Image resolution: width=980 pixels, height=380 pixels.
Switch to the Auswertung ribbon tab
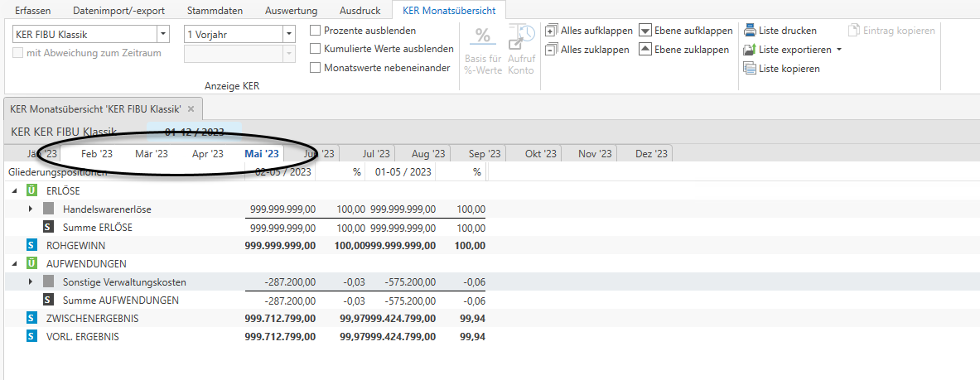tap(291, 11)
